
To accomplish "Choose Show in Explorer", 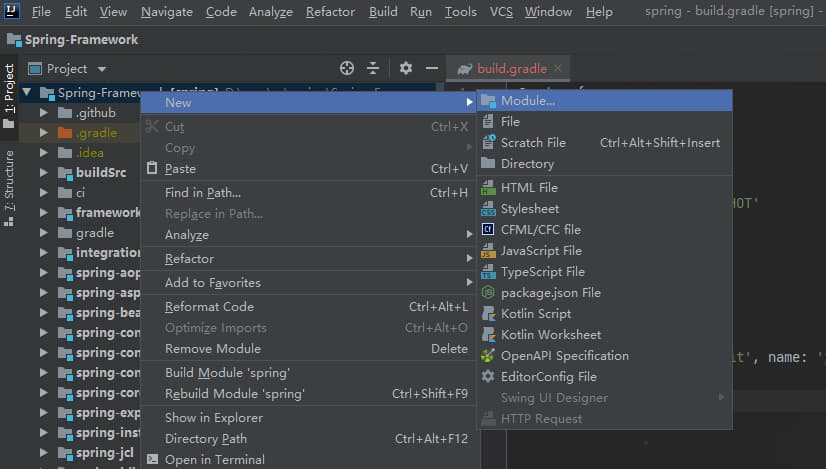I will (309, 418).
